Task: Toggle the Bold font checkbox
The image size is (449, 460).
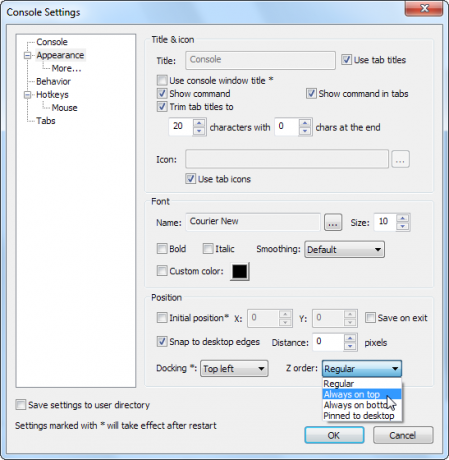Action: (162, 249)
